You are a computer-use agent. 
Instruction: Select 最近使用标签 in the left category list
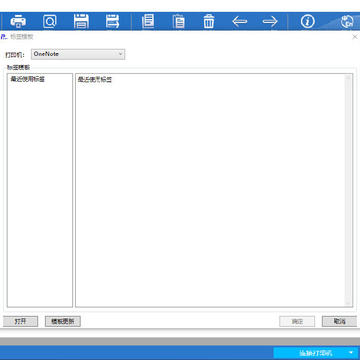(28, 79)
